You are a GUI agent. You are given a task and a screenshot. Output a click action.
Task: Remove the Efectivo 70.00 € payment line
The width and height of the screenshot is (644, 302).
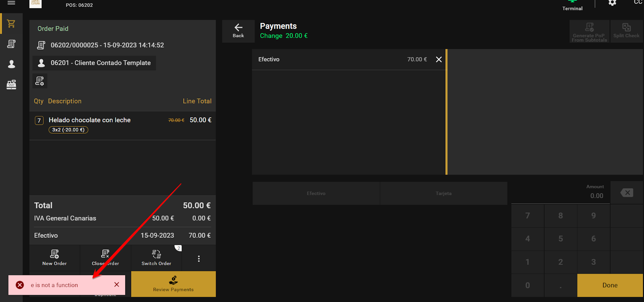(x=439, y=59)
